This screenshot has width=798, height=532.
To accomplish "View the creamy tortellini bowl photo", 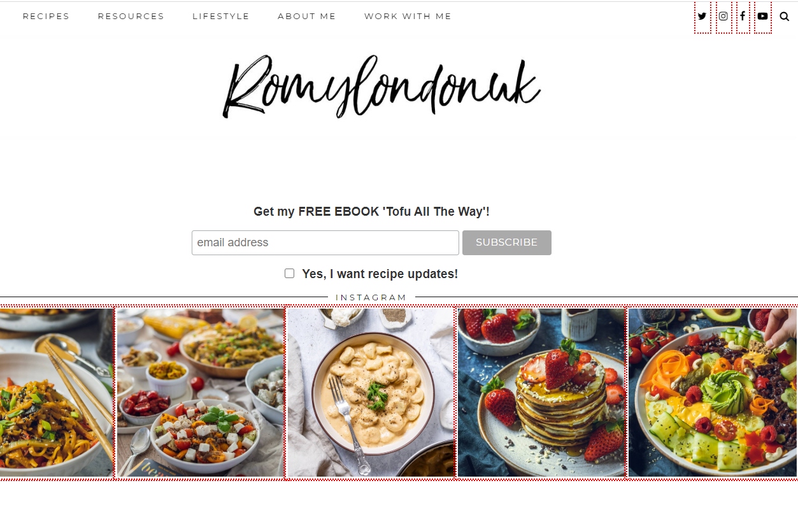I will pyautogui.click(x=371, y=393).
